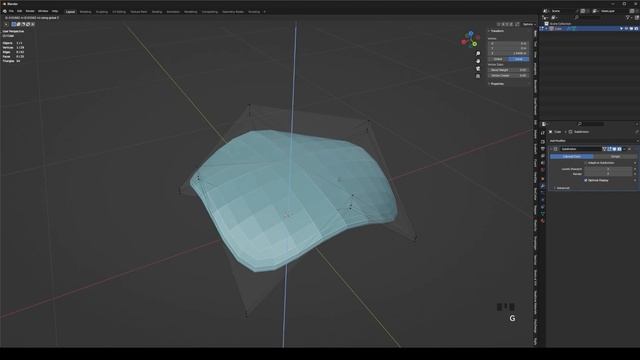Viewport: 640px width, 360px height.
Task: Open the File menu
Action: [11, 11]
